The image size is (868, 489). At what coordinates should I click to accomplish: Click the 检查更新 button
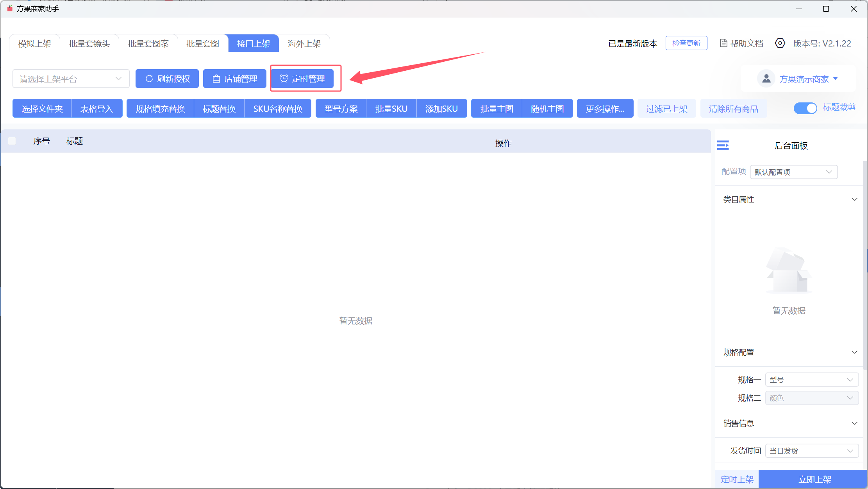click(x=686, y=43)
